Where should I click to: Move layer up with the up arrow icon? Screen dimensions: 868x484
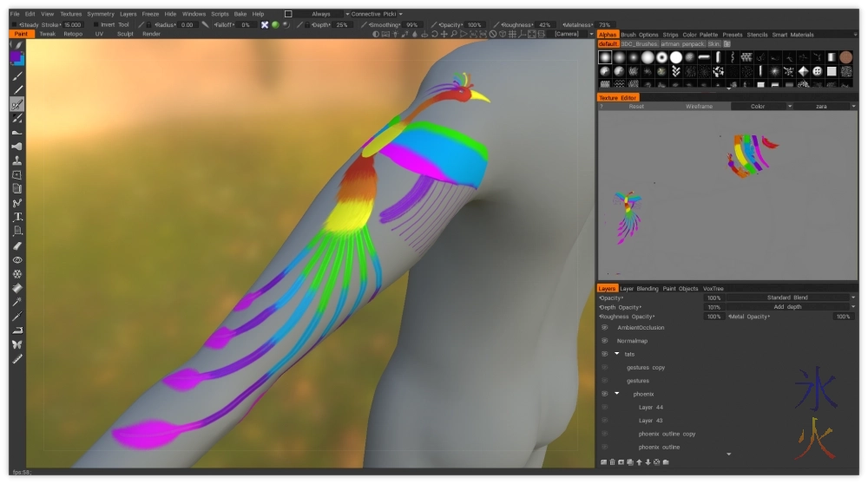[x=639, y=462]
